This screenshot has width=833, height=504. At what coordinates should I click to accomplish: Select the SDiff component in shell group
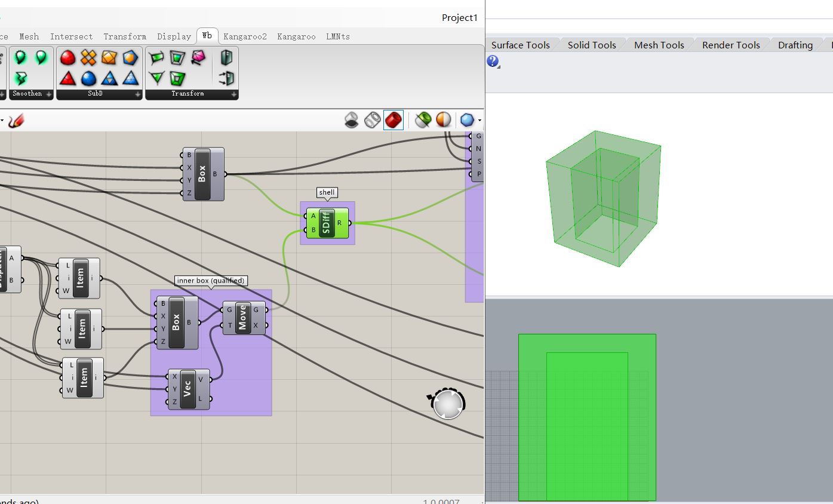coord(327,223)
